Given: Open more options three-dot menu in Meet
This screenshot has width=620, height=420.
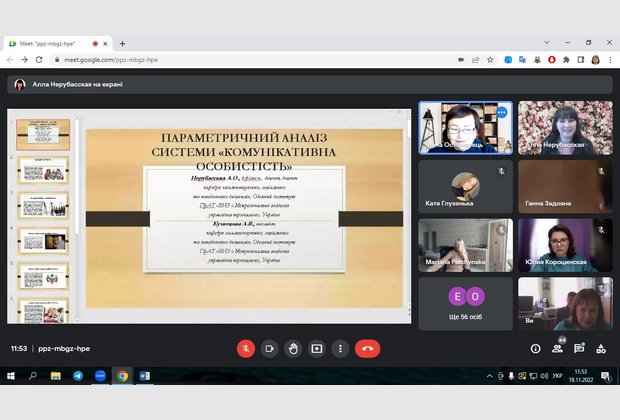Looking at the screenshot, I should tap(341, 348).
